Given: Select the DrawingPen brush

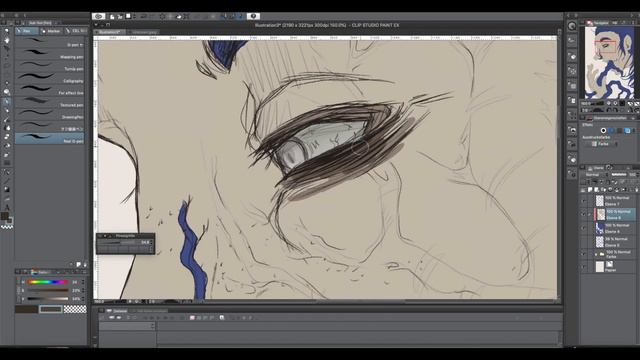Looking at the screenshot, I should pos(50,115).
